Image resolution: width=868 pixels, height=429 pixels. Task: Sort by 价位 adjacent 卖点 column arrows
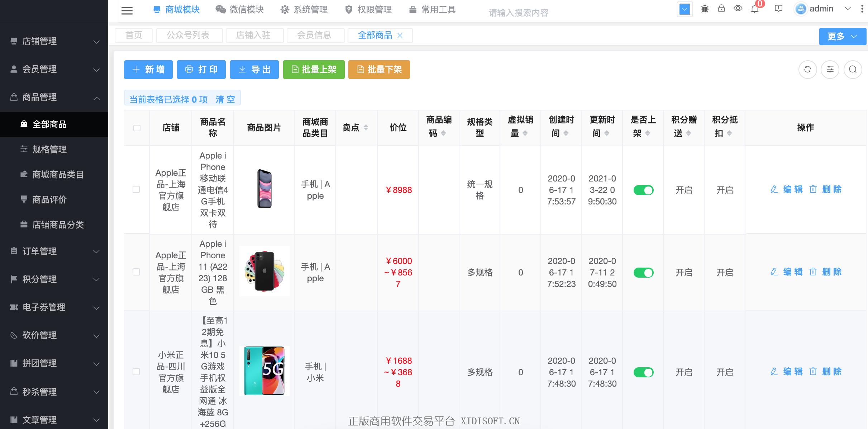pyautogui.click(x=366, y=127)
